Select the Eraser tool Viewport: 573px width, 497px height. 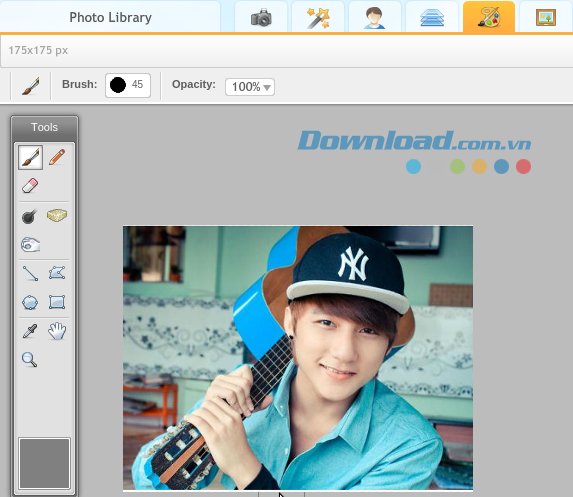(30, 185)
